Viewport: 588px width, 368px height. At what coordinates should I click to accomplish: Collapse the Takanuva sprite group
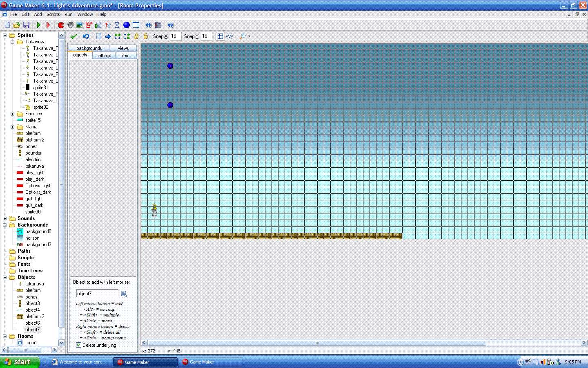pyautogui.click(x=13, y=42)
